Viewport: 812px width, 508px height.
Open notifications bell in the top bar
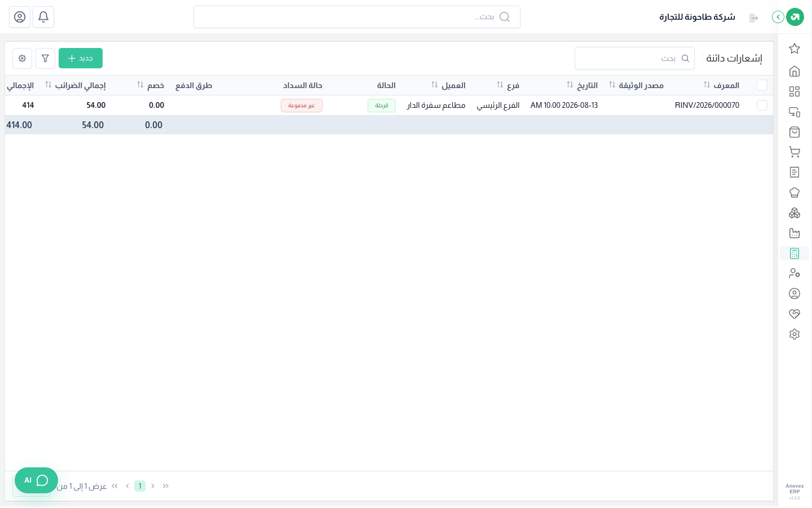click(43, 17)
